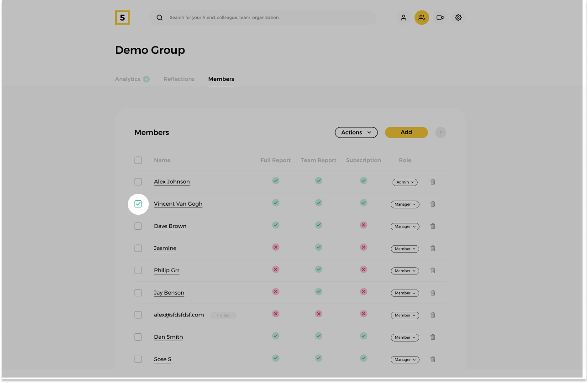Screen dimensions: 588x383
Task: Click the help question mark icon
Action: [440, 133]
